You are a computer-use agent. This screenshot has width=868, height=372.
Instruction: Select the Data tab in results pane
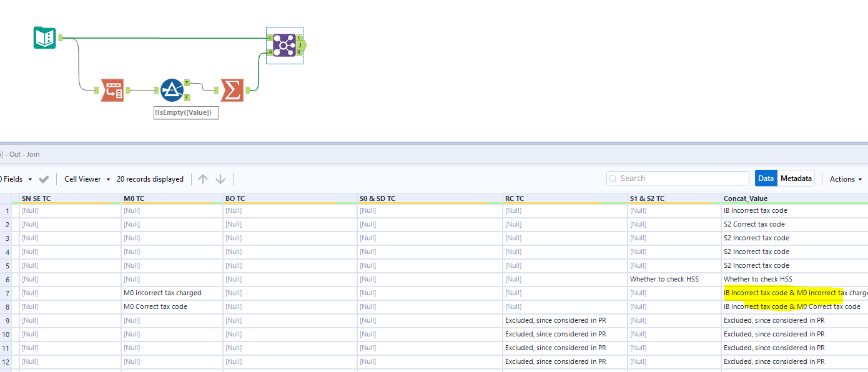point(766,178)
